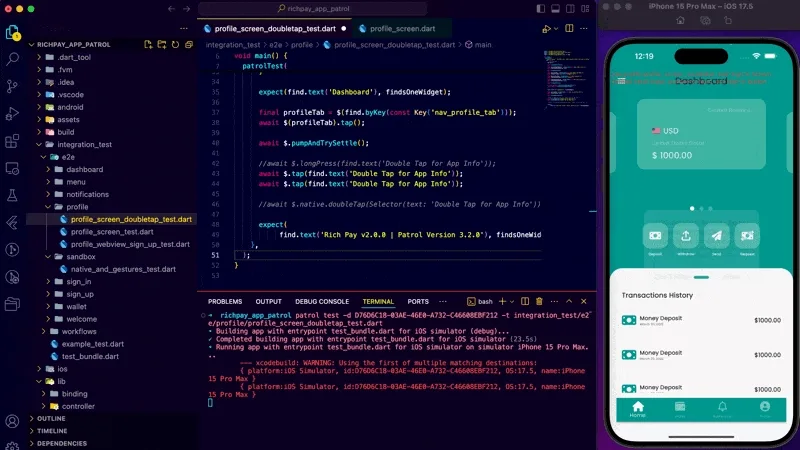The height and width of the screenshot is (450, 800).
Task: Collapse all folders in explorer
Action: click(x=187, y=44)
